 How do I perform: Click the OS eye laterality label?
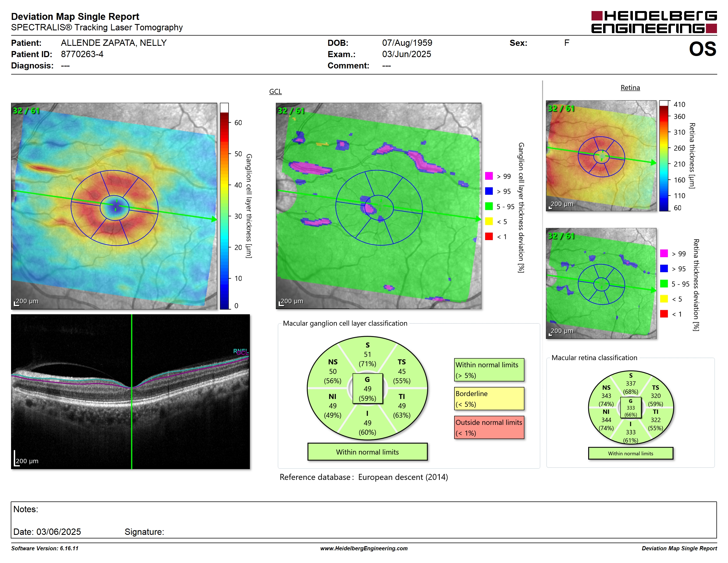tap(702, 49)
